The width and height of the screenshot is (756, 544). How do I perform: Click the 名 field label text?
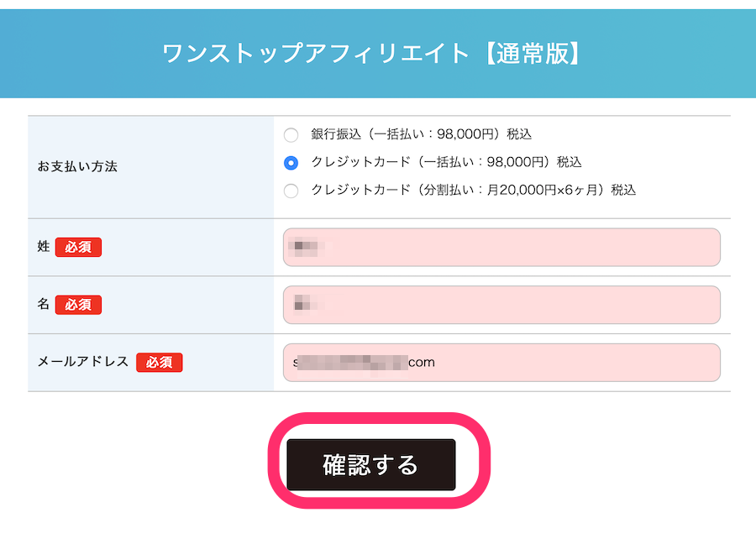tap(42, 305)
